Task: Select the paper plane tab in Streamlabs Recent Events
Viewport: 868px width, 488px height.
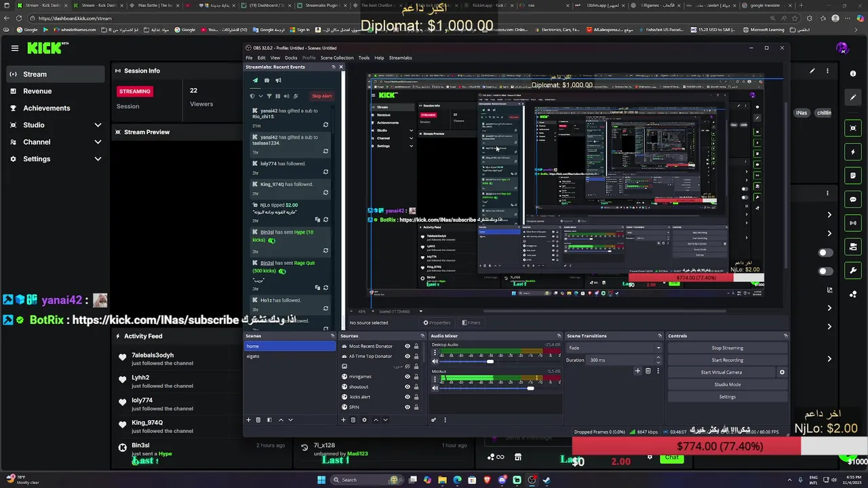Action: click(x=255, y=81)
